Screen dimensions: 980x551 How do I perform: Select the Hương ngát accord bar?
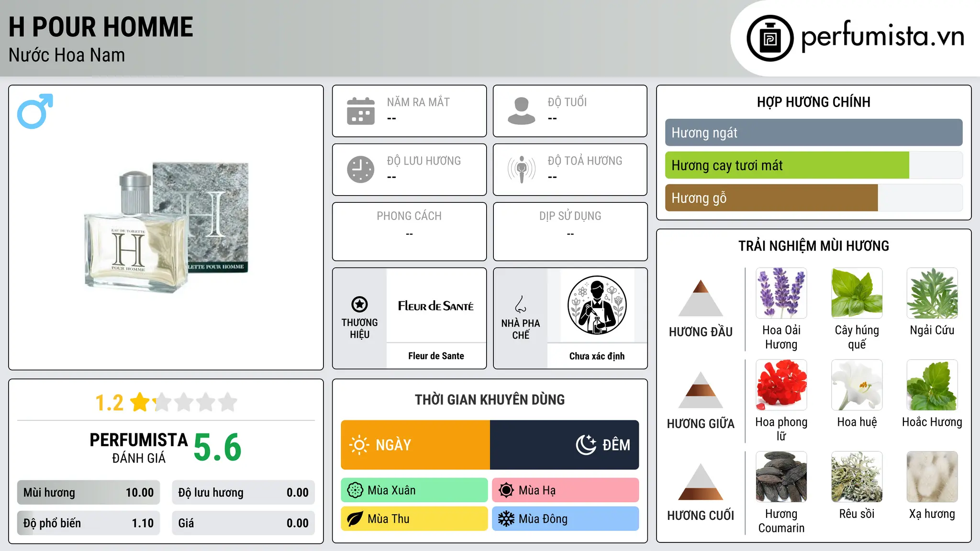coord(813,132)
